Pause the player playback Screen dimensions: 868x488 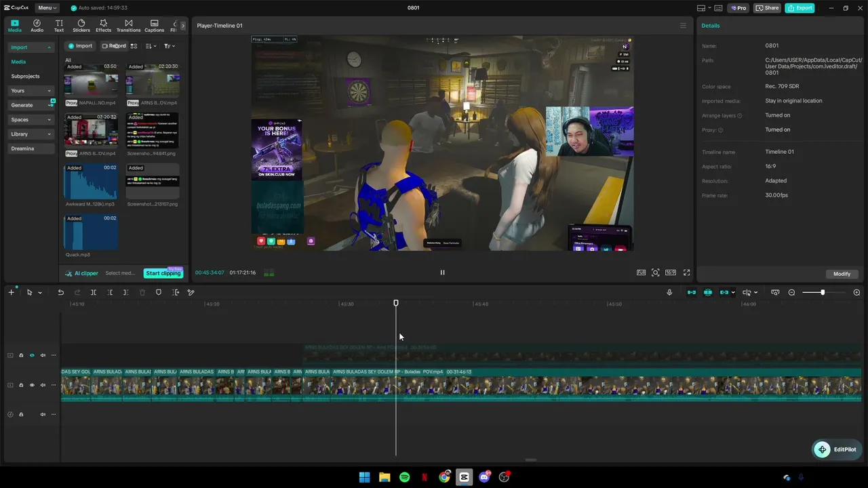442,272
